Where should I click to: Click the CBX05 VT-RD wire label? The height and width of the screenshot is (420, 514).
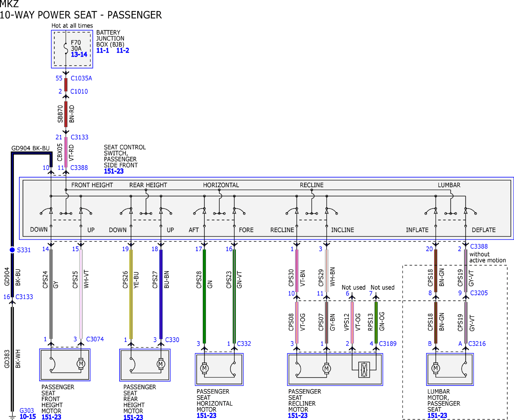click(x=66, y=153)
